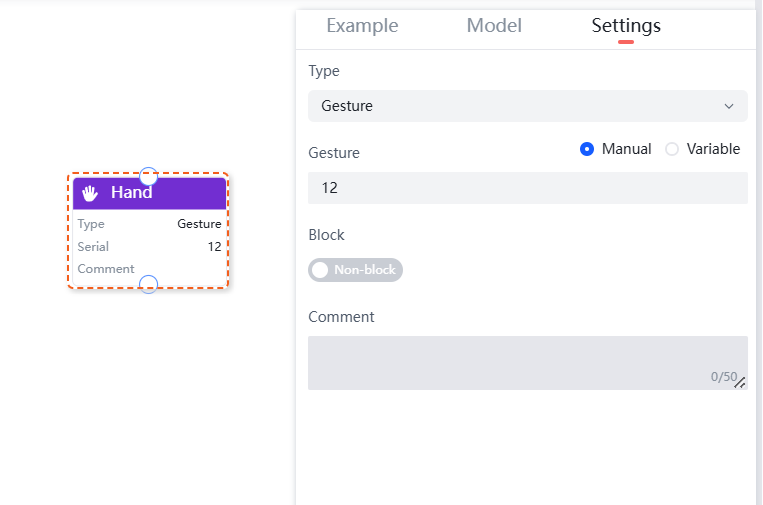
Task: Open the Model tab
Action: point(494,26)
